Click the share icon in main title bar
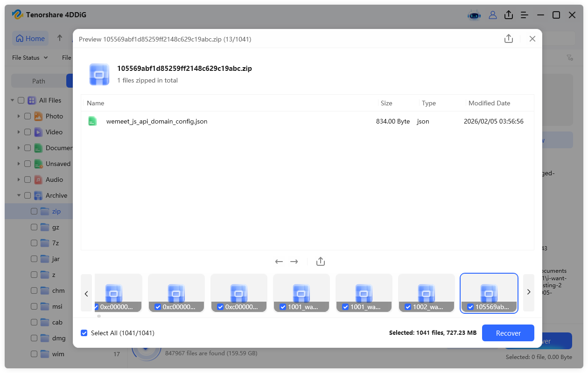Viewport: 588px width, 373px height. point(509,15)
